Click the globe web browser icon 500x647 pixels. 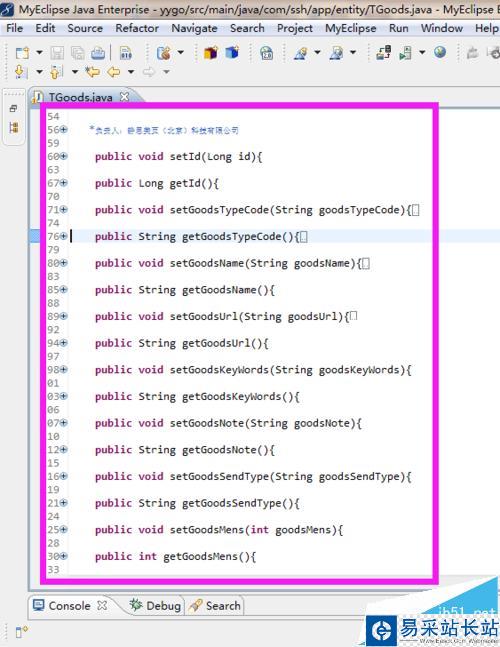click(x=440, y=52)
